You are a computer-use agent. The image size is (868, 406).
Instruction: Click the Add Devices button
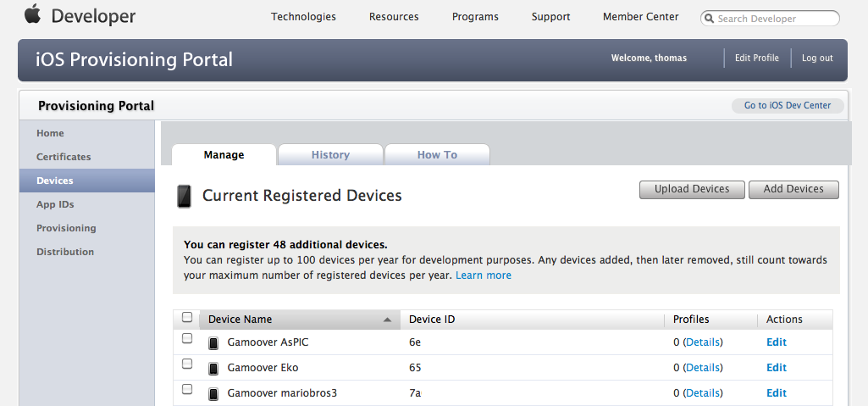point(793,189)
